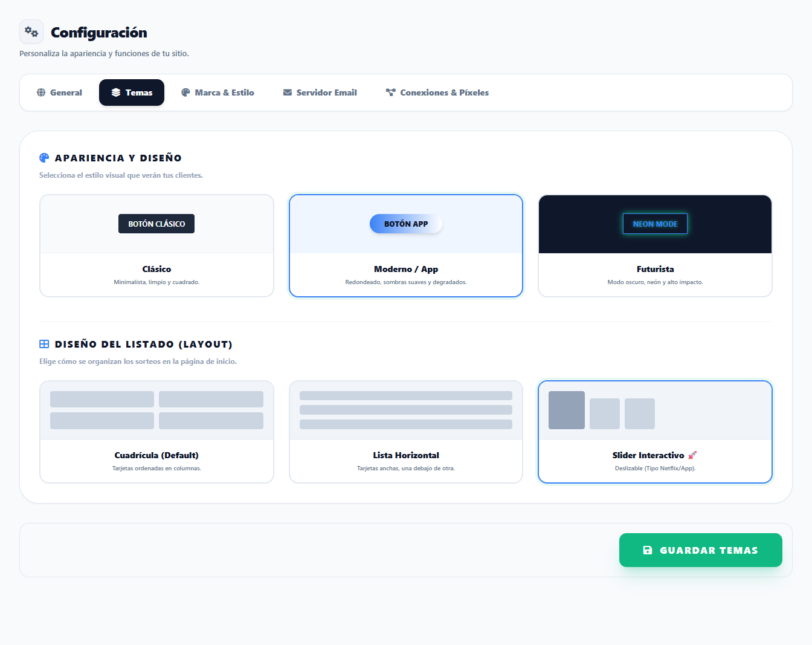
Task: Choose the Lista Horizontal layout
Action: [x=405, y=432]
